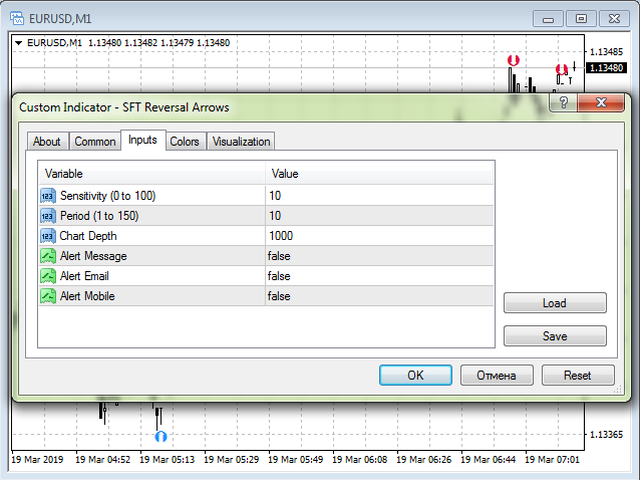Image resolution: width=640 pixels, height=480 pixels.
Task: Click the '19 Mar 07:01' time axis label
Action: 552,460
